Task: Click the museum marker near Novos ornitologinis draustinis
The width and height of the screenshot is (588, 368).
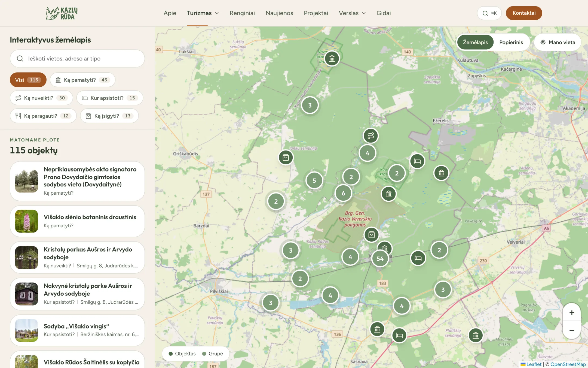Action: [332, 58]
